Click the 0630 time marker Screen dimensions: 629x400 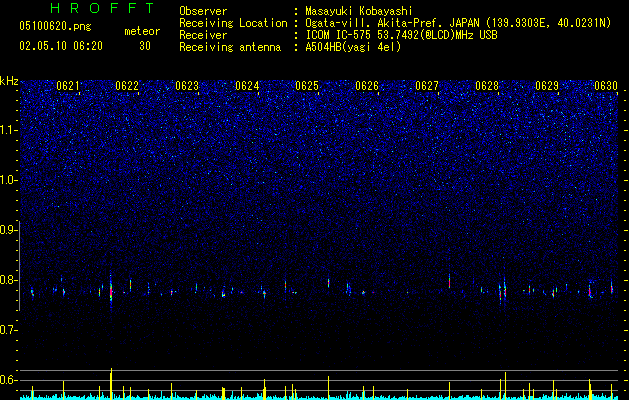click(x=606, y=86)
